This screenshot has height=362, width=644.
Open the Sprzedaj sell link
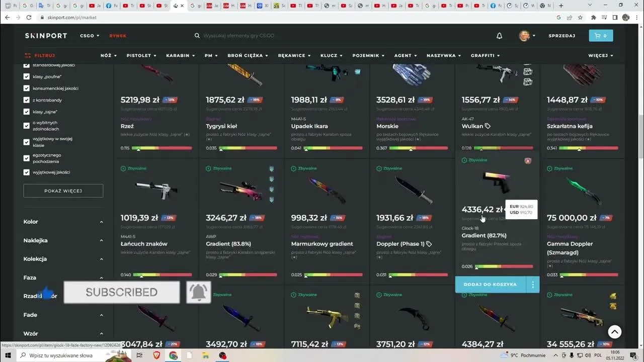pos(562,36)
